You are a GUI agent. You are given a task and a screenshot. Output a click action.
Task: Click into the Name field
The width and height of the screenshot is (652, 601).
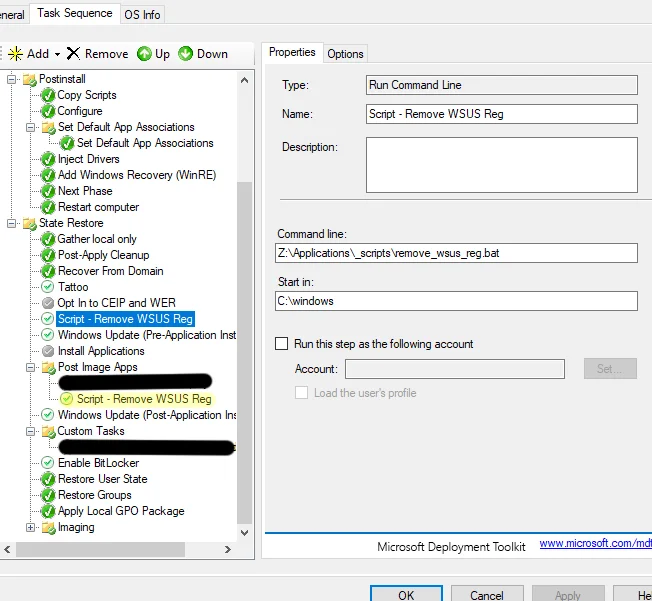501,114
